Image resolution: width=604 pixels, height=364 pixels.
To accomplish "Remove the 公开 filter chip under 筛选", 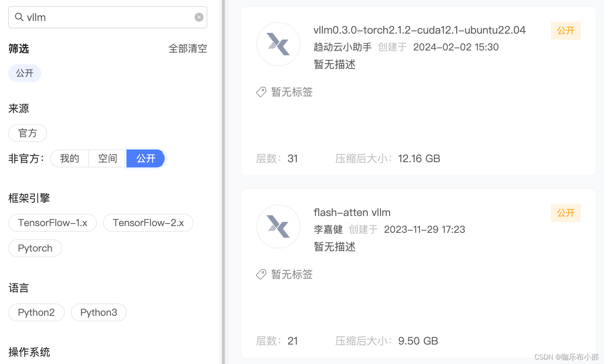I will pos(25,73).
